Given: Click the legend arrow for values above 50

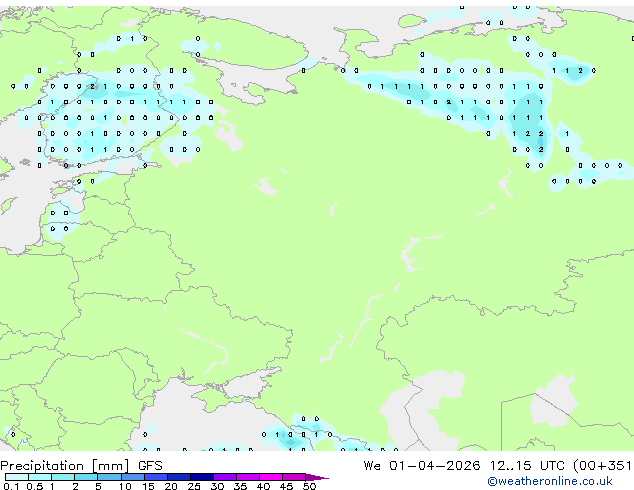Looking at the screenshot, I should 317,477.
